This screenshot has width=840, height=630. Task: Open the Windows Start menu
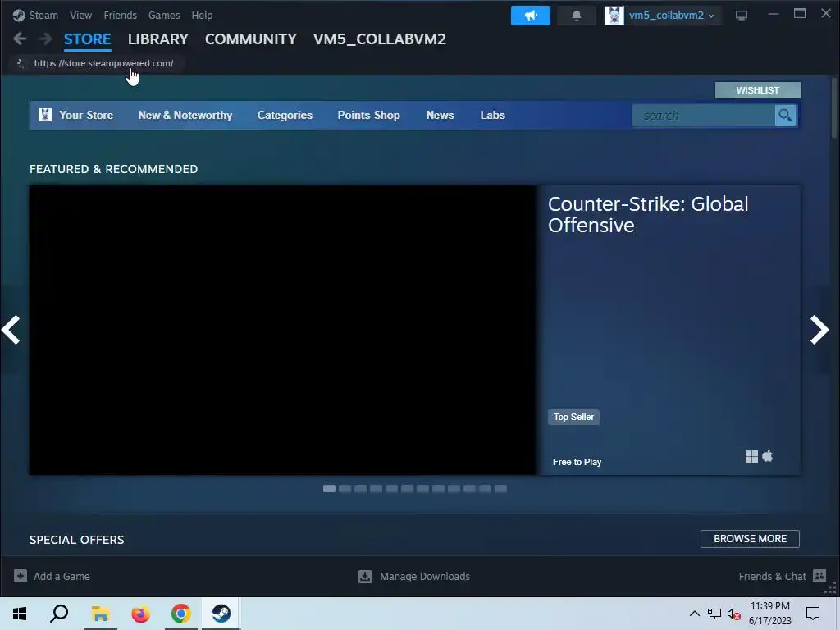click(20, 614)
